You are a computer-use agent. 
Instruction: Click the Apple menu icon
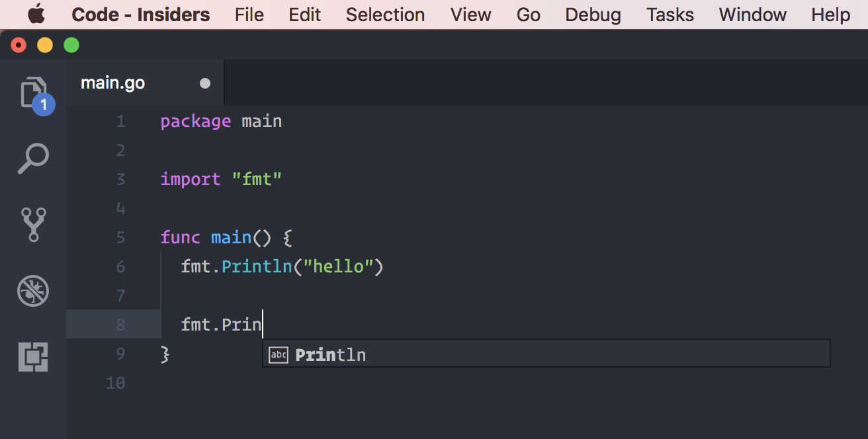(x=36, y=14)
